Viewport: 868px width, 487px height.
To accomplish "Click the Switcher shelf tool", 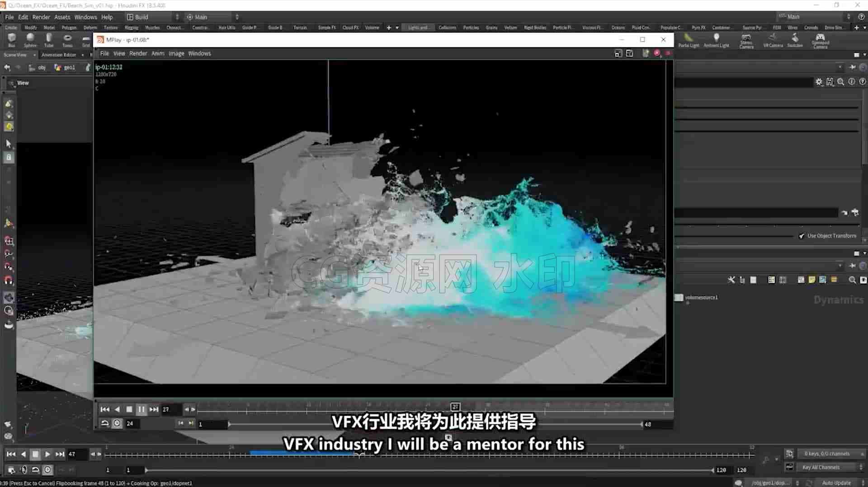I will click(795, 40).
